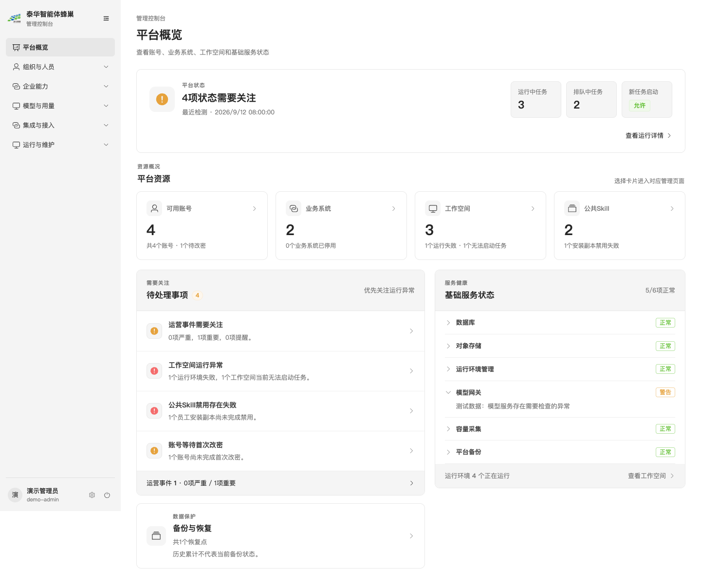Click the alert icon for 账号等待首次改密
Viewport: 701px width, 588px height.
(x=154, y=451)
